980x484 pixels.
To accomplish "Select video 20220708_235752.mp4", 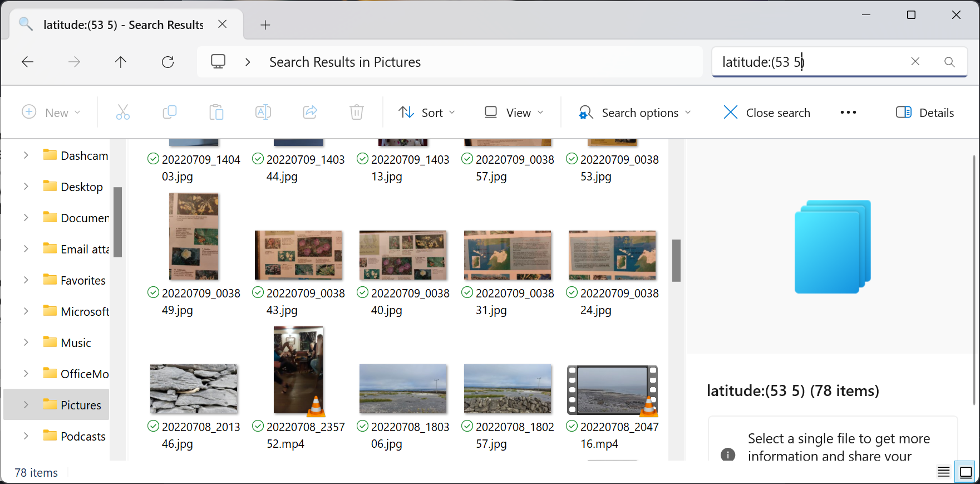I will point(298,371).
